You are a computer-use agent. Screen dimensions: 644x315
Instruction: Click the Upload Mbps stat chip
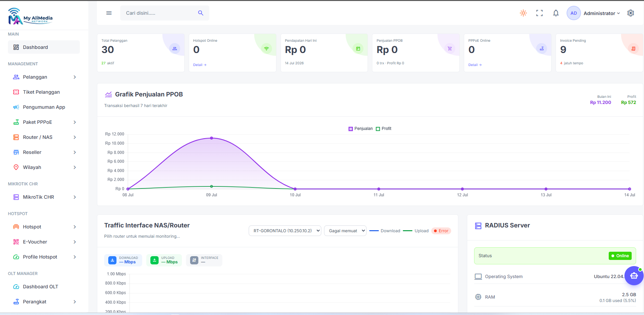(164, 260)
